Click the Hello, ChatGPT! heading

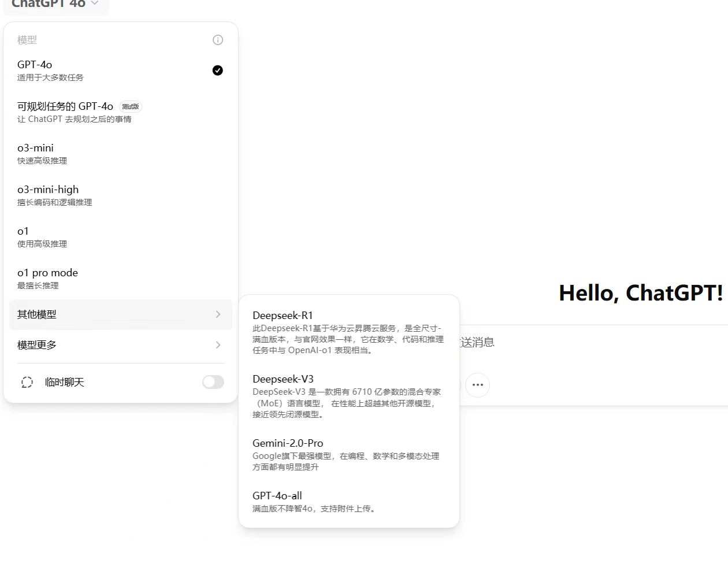(x=641, y=293)
